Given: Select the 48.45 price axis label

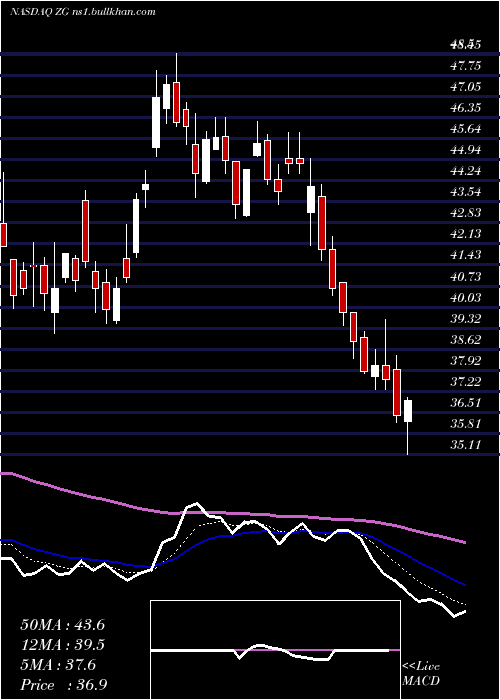Looking at the screenshot, I should coord(465,44).
